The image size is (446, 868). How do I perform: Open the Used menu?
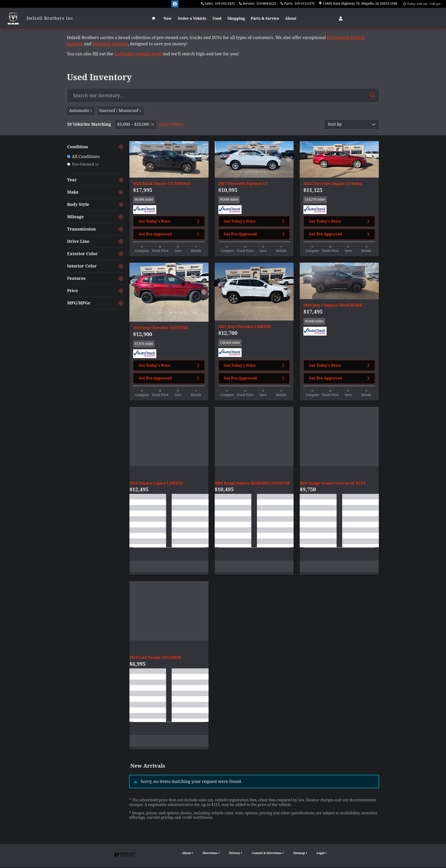(x=217, y=19)
